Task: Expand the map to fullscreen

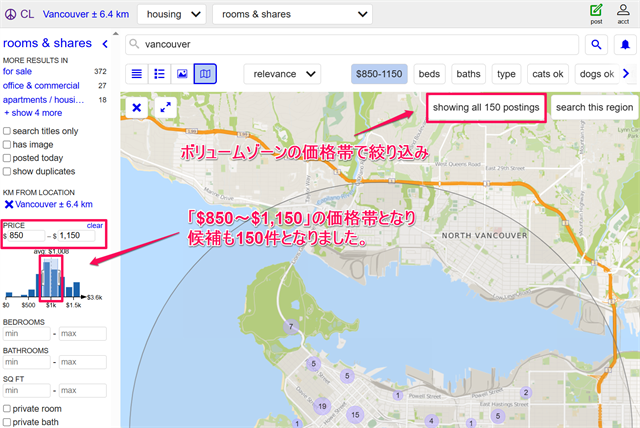Action: tap(166, 107)
